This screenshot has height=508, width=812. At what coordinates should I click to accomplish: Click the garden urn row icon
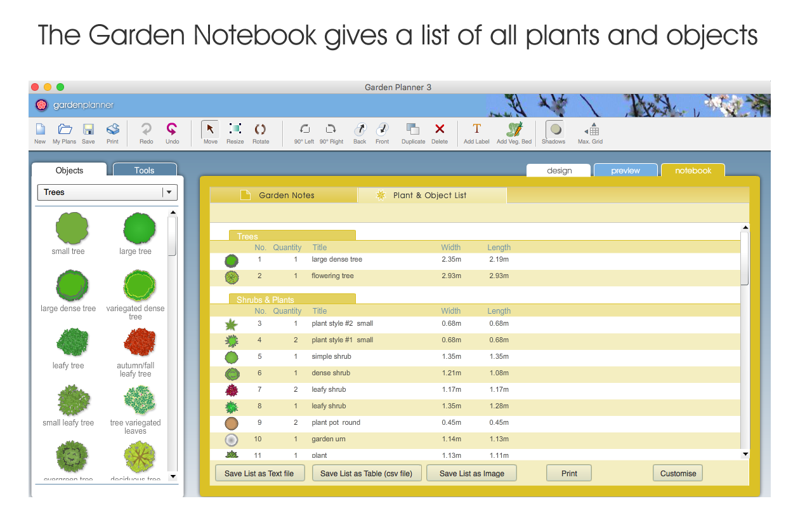pos(232,439)
